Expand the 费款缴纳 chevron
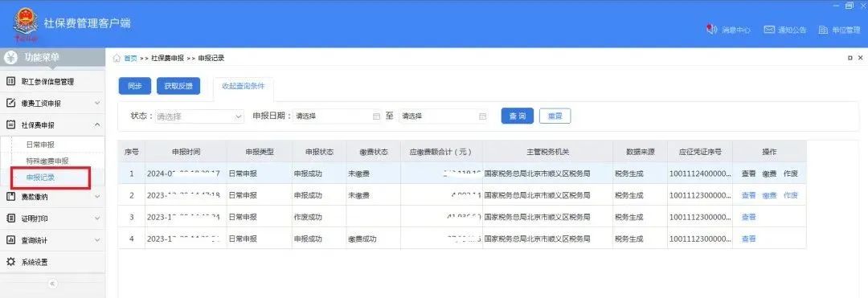 point(97,196)
